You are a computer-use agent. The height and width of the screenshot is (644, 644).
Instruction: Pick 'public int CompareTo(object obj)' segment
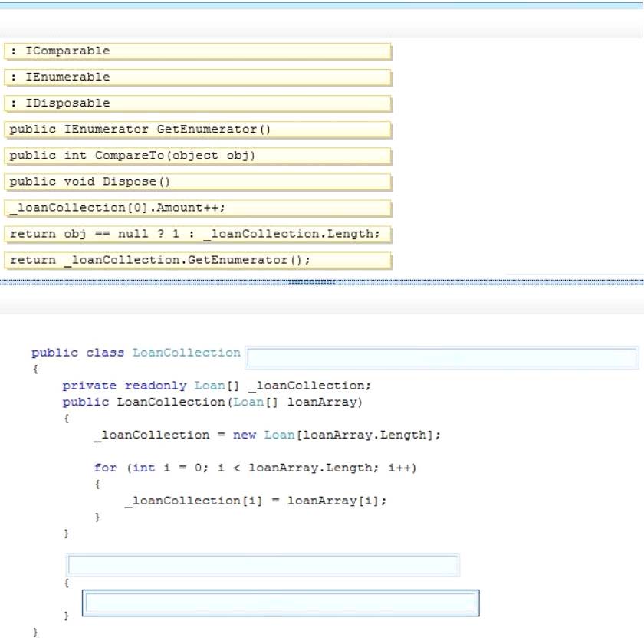click(198, 156)
